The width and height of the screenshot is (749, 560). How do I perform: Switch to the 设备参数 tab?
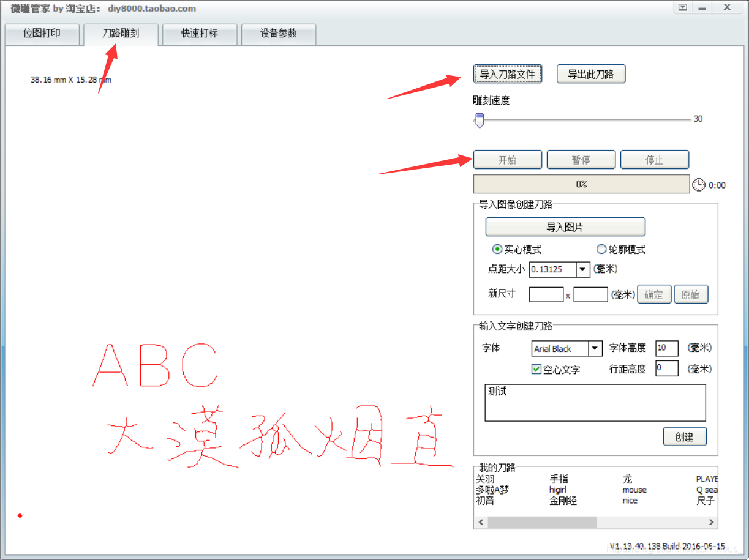tap(279, 34)
